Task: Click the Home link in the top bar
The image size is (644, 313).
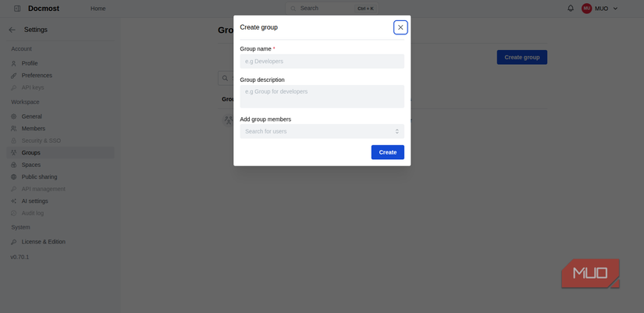Action: [x=98, y=9]
